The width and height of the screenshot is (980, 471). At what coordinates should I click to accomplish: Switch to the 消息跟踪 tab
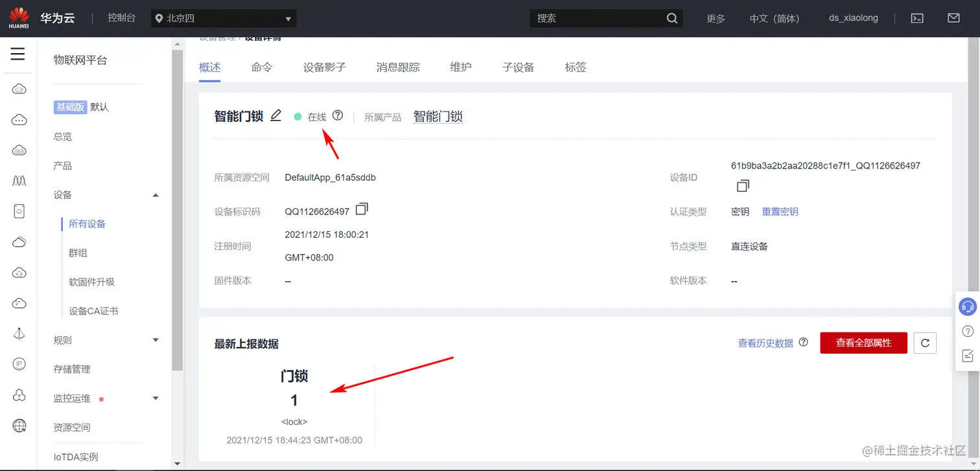[x=398, y=67]
